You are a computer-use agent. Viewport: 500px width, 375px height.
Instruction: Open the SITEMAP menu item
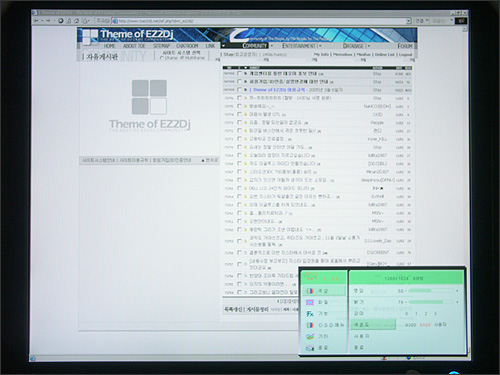pos(162,46)
